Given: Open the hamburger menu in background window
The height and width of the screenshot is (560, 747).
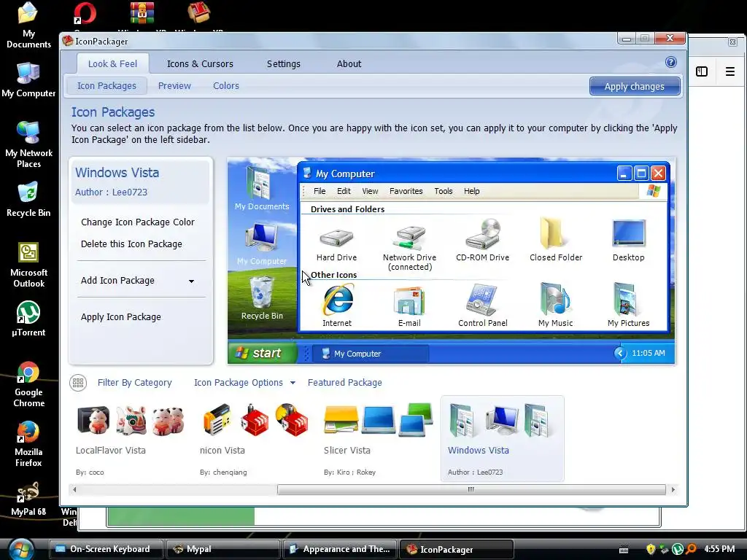Looking at the screenshot, I should pos(729,71).
